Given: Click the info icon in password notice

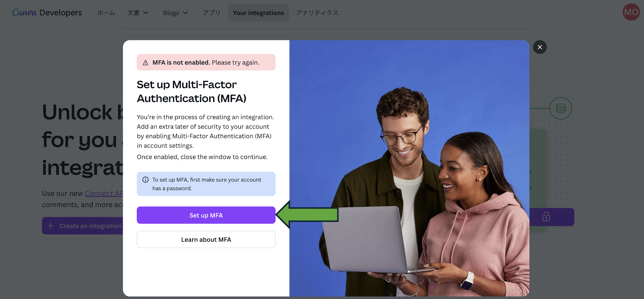Looking at the screenshot, I should pyautogui.click(x=145, y=180).
